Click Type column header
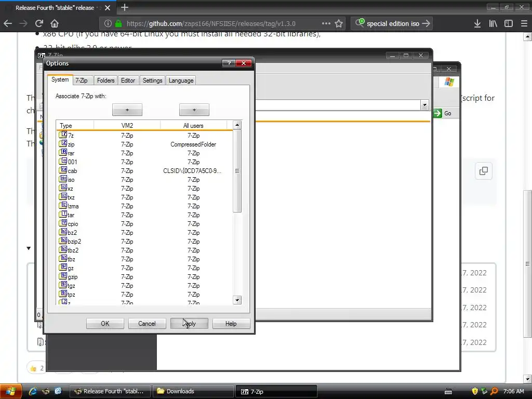 coord(75,126)
